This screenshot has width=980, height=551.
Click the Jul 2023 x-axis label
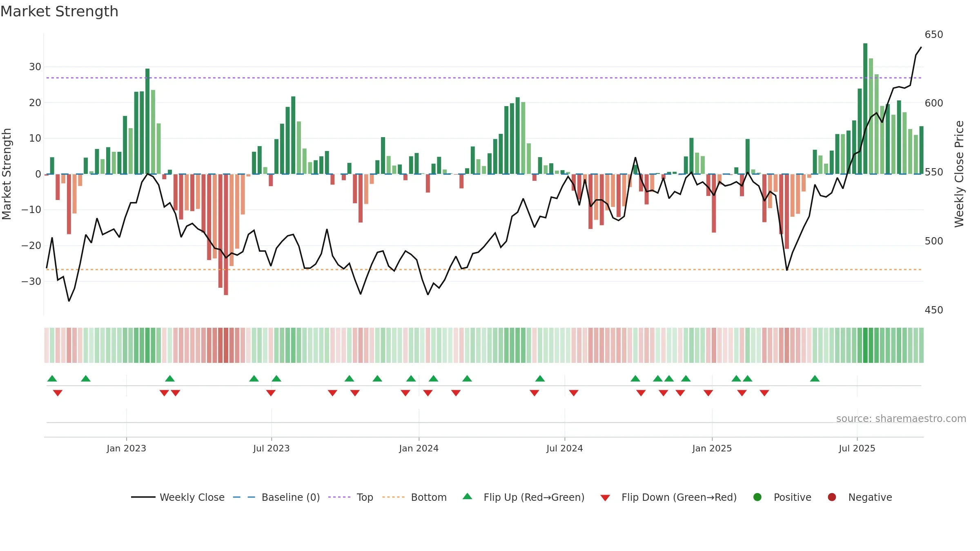(x=272, y=449)
